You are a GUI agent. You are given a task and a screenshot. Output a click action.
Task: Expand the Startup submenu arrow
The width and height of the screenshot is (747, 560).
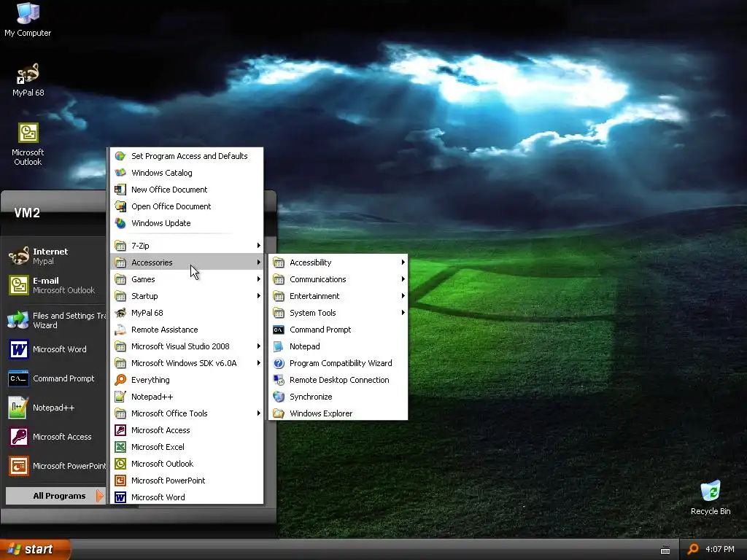258,296
